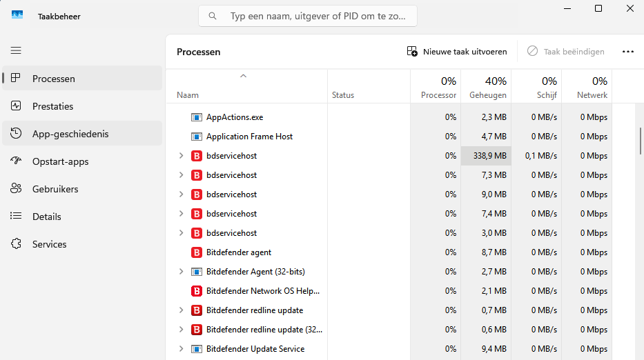Click the Taakbeheer window title text

click(x=59, y=17)
